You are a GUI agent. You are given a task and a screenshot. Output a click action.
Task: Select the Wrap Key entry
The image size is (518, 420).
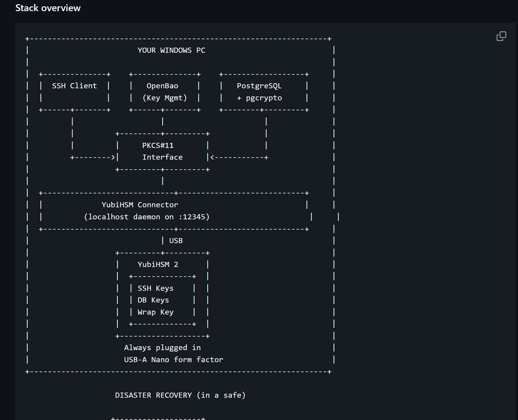pos(155,312)
